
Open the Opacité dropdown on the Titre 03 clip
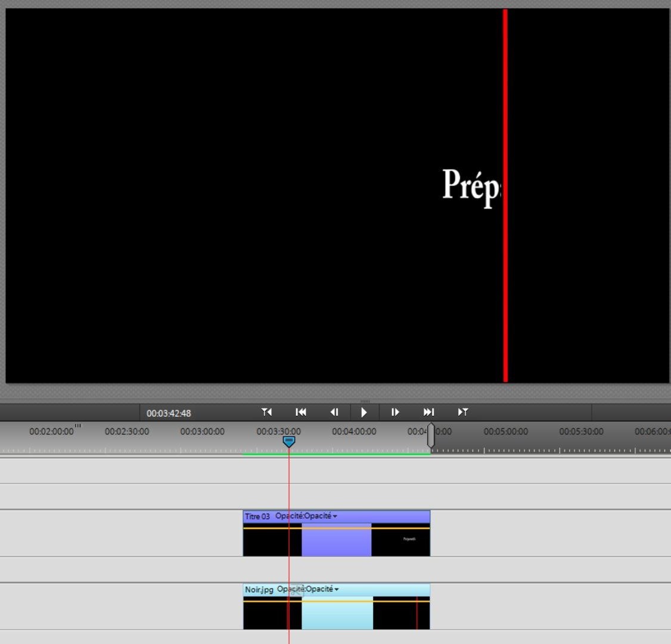pyautogui.click(x=335, y=516)
